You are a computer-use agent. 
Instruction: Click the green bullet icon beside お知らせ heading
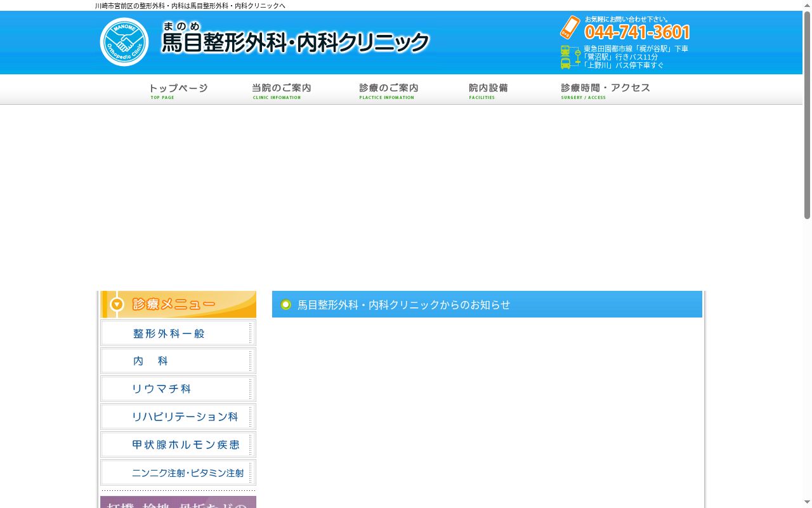tap(286, 305)
